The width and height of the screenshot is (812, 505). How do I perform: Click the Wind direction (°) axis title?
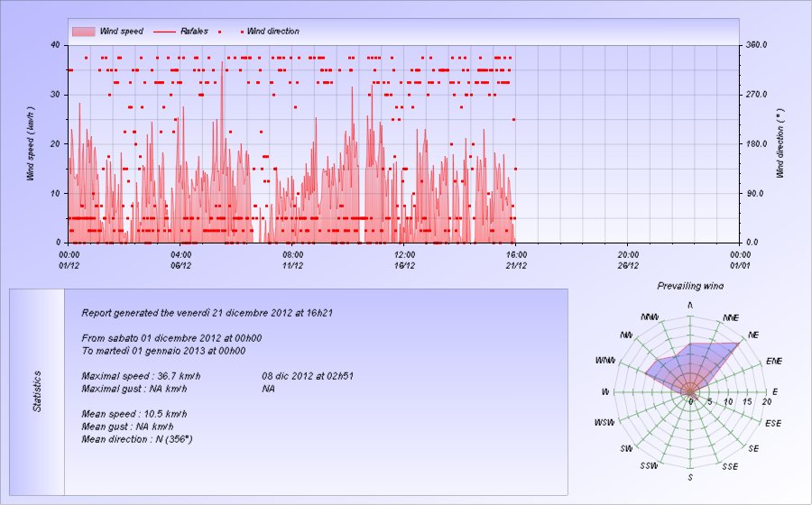[x=780, y=144]
